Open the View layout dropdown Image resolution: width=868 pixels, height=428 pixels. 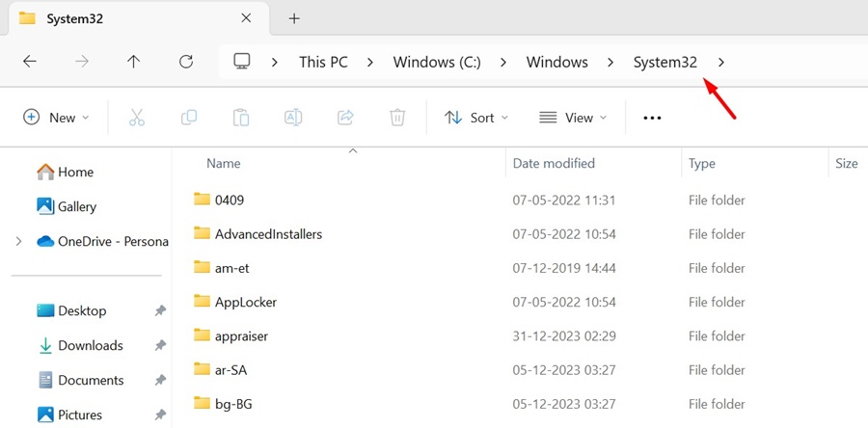click(x=573, y=118)
